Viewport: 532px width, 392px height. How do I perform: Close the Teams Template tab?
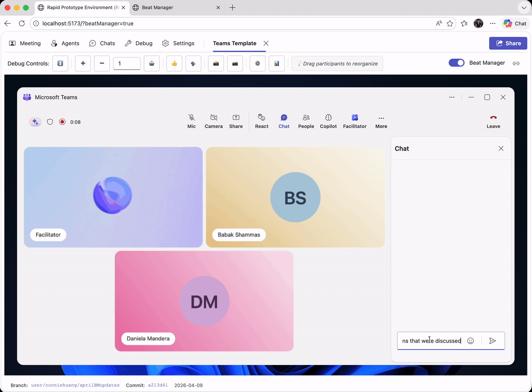point(266,43)
